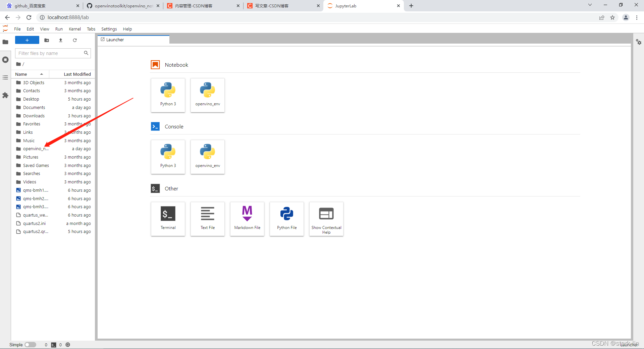Image resolution: width=644 pixels, height=349 pixels.
Task: Create a new Markdown File
Action: (247, 219)
